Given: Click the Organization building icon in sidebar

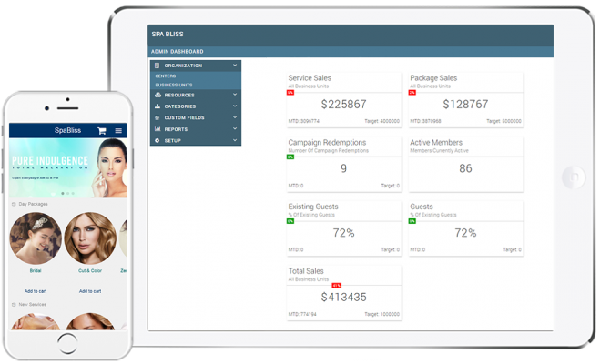Looking at the screenshot, I should (x=157, y=66).
